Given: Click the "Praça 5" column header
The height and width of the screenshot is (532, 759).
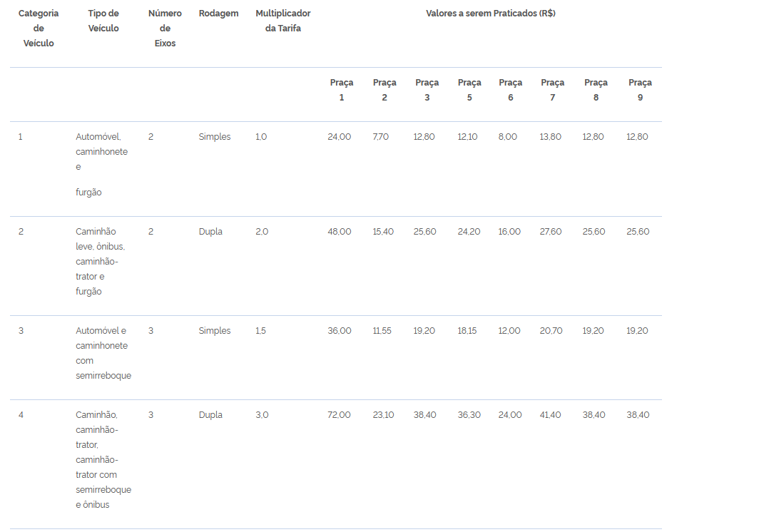Looking at the screenshot, I should coord(469,90).
